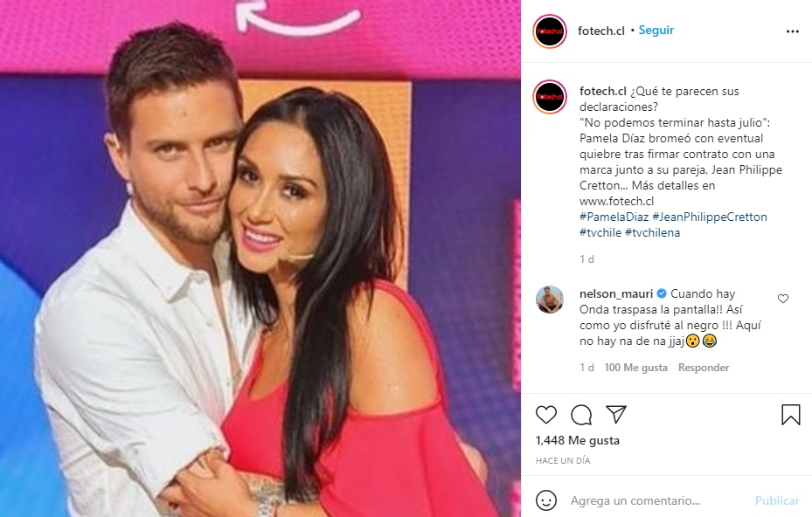Follow fotech.cl with Seguir button

pyautogui.click(x=656, y=30)
